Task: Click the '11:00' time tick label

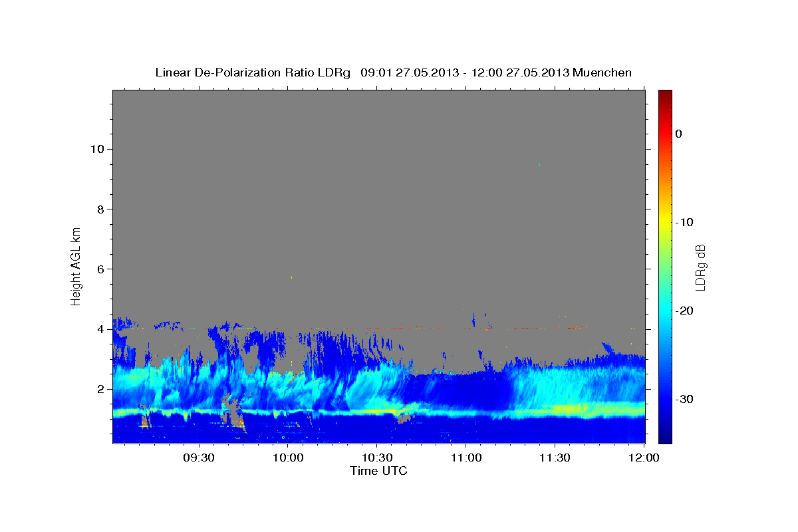Action: 465,458
